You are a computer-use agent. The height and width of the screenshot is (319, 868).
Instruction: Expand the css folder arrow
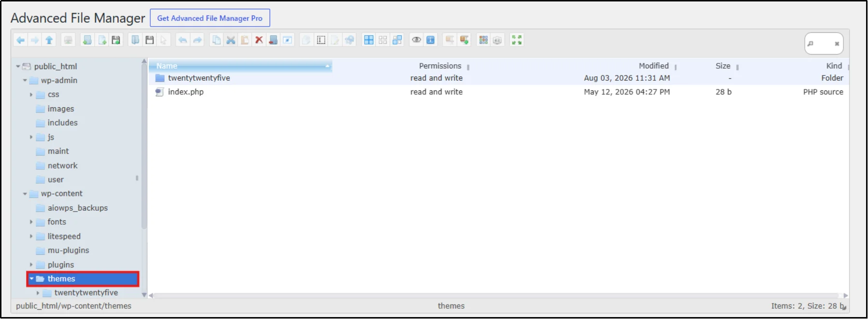point(31,95)
